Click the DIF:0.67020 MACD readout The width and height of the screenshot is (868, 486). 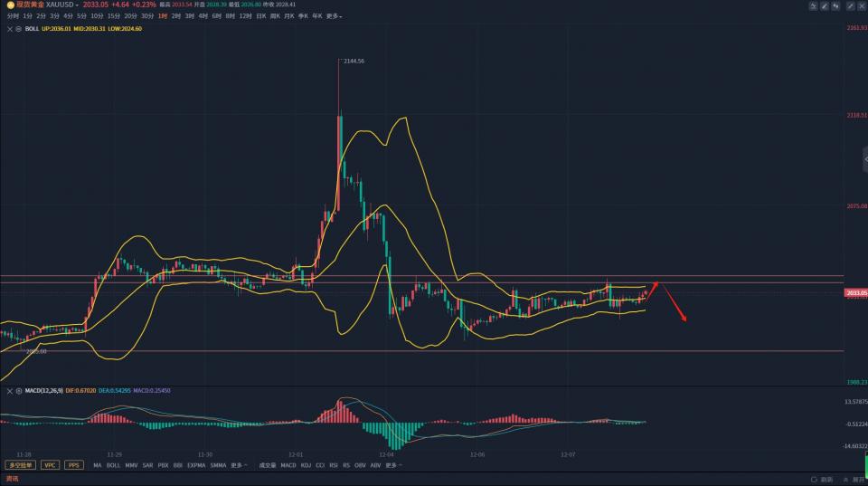coord(80,391)
